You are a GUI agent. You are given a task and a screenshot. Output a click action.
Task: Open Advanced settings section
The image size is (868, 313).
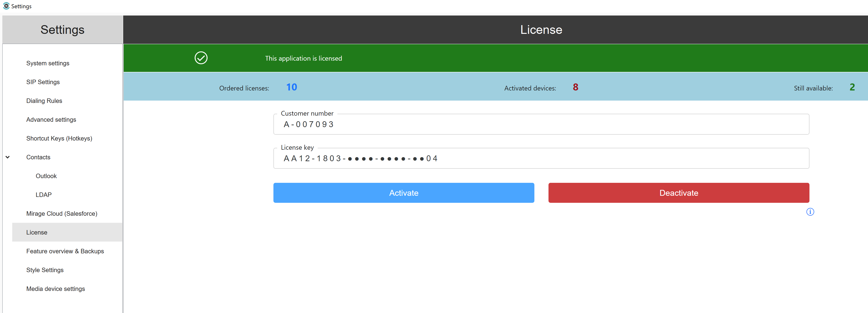[51, 120]
